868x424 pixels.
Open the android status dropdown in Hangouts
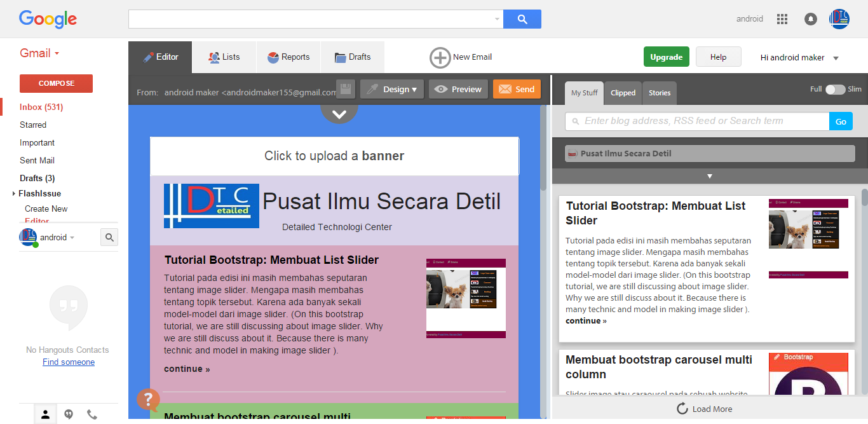point(72,238)
